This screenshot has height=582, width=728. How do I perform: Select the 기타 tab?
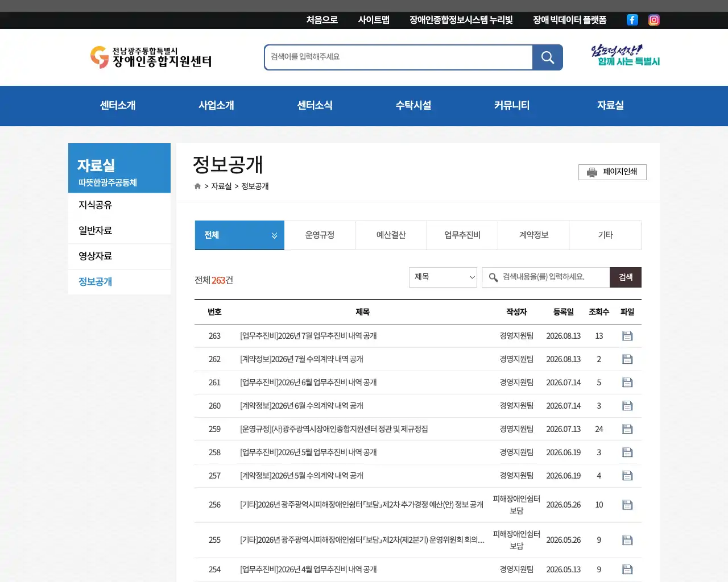(605, 235)
